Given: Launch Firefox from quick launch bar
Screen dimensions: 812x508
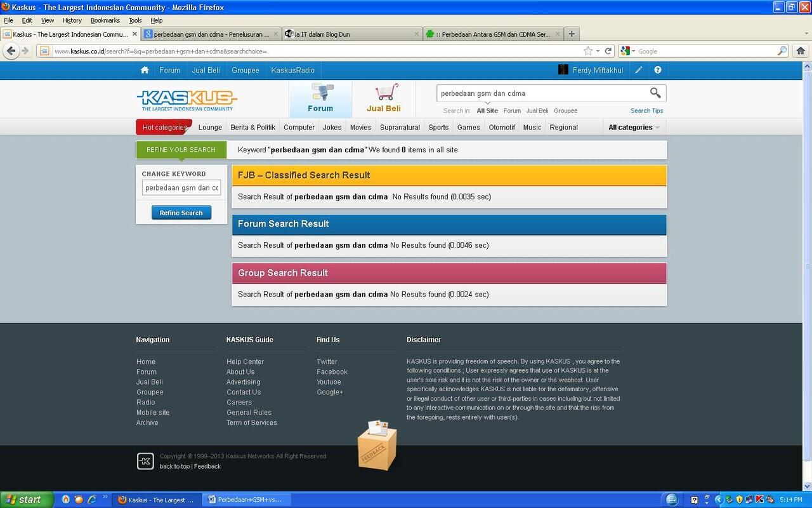Looking at the screenshot, I should [x=79, y=500].
